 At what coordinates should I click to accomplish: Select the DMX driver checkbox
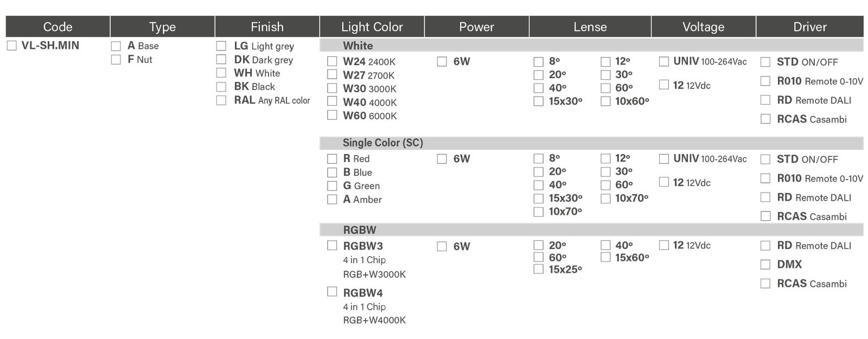click(765, 265)
